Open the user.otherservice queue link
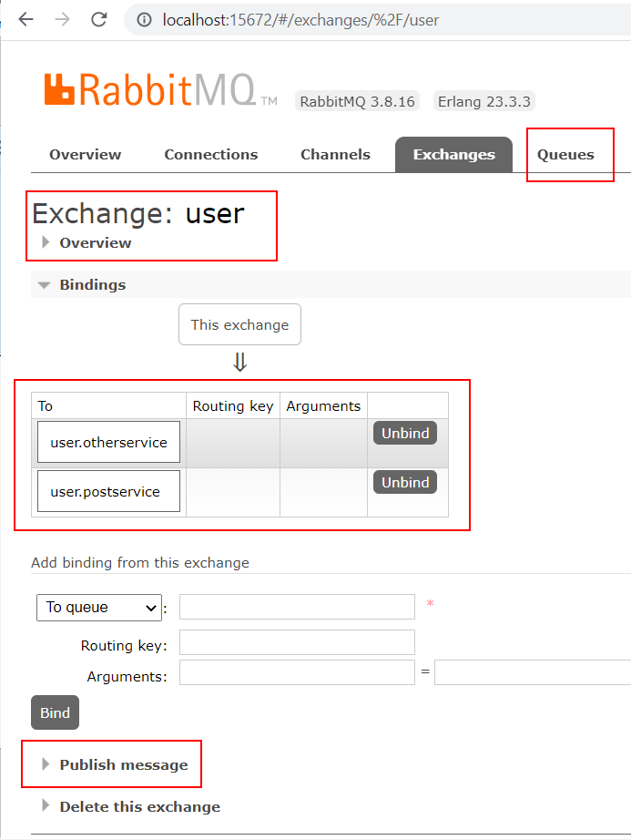 (108, 443)
